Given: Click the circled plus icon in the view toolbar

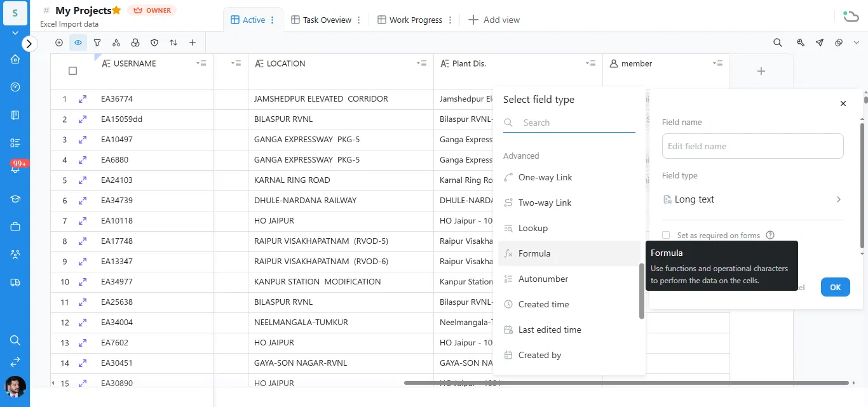Looking at the screenshot, I should (59, 43).
